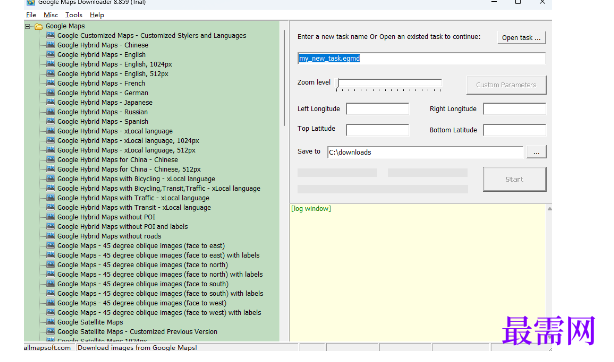Screen dimensions: 614x362
Task: Select 'Google Satellite Maps - Customized Previous Version'
Action: click(x=137, y=332)
